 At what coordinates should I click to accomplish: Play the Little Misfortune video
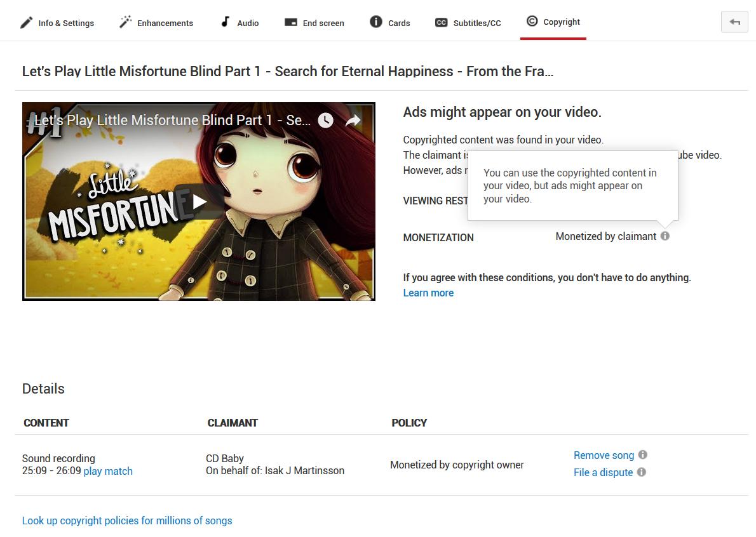(199, 202)
